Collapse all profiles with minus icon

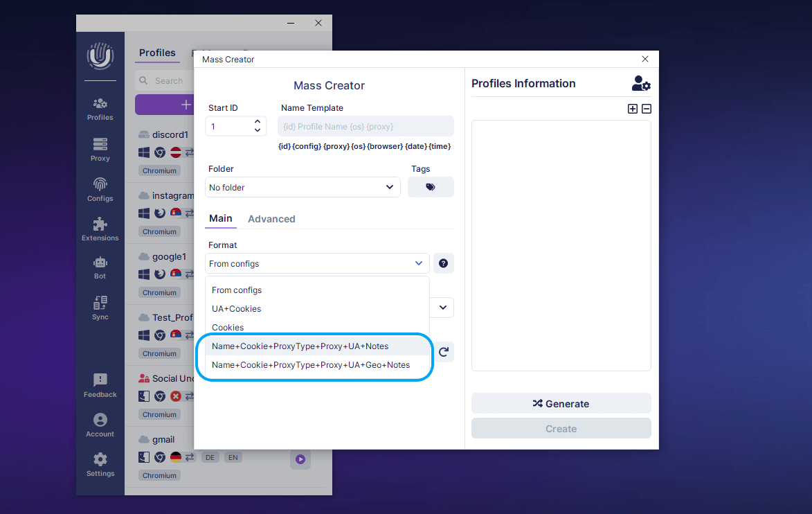click(x=647, y=109)
